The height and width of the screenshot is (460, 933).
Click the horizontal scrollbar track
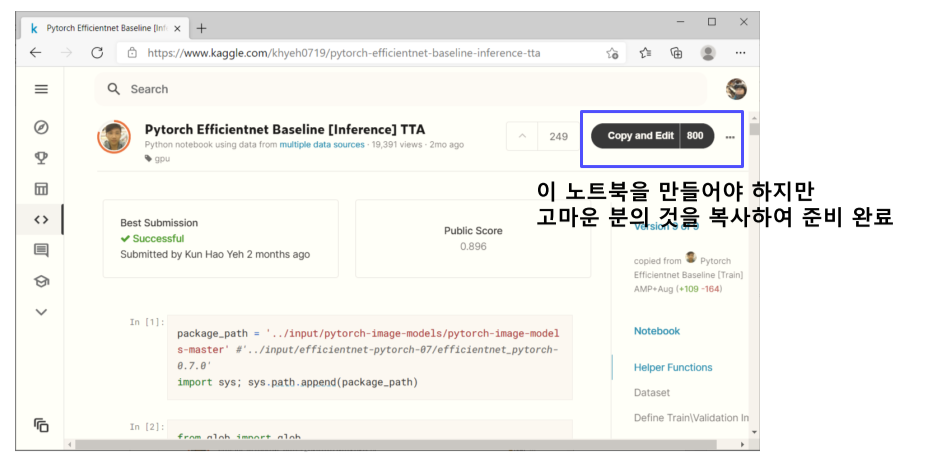pyautogui.click(x=406, y=445)
